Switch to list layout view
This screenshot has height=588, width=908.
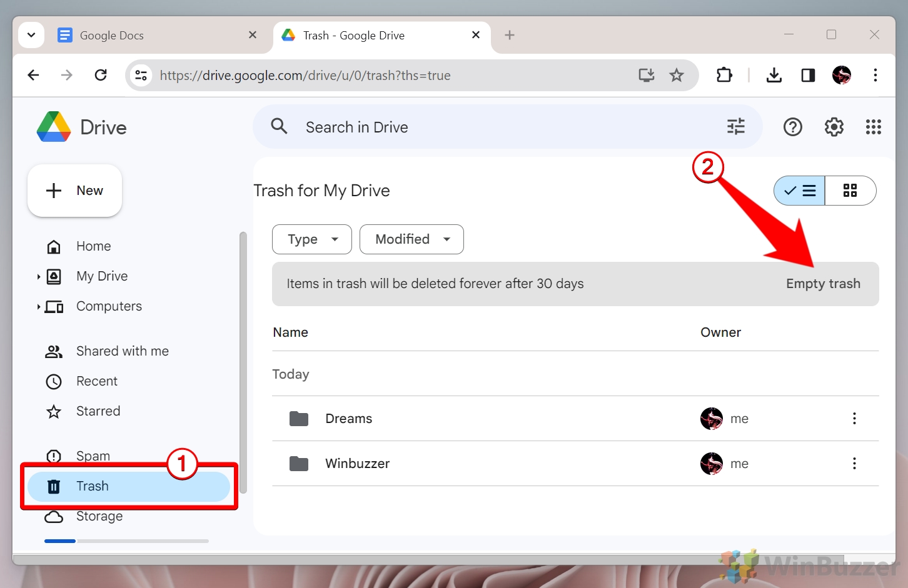(800, 191)
